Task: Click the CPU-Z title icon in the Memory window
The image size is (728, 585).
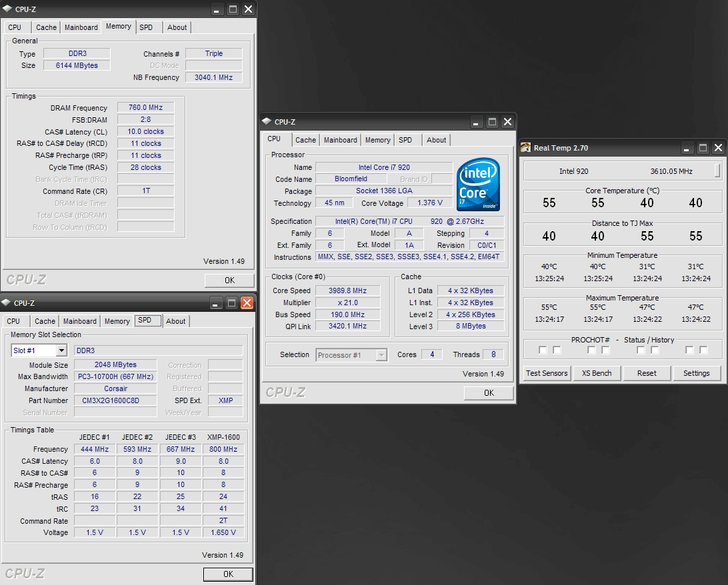Action: 7,9
